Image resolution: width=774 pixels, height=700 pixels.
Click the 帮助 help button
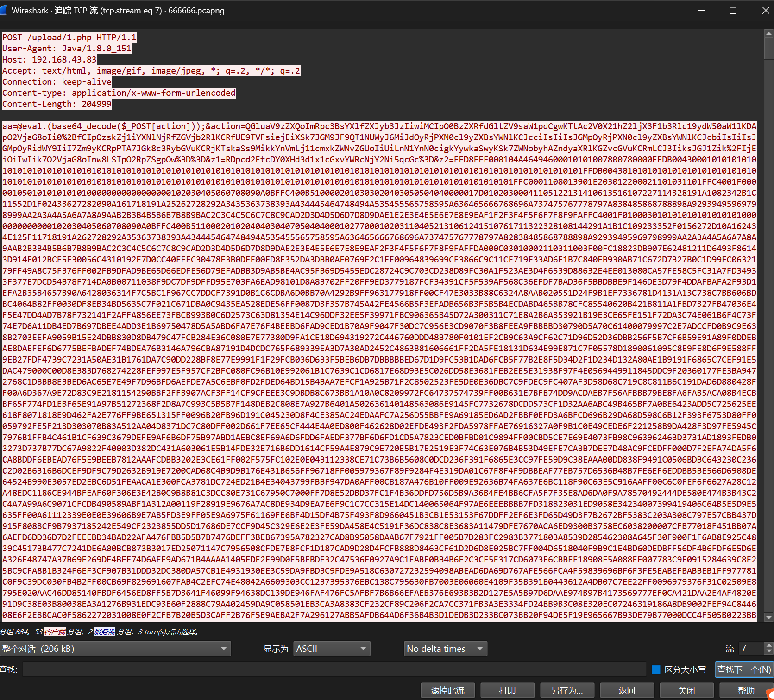coord(746,690)
